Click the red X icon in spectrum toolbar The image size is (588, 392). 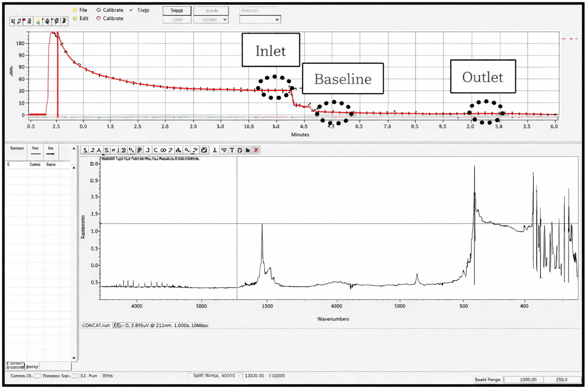pyautogui.click(x=256, y=150)
